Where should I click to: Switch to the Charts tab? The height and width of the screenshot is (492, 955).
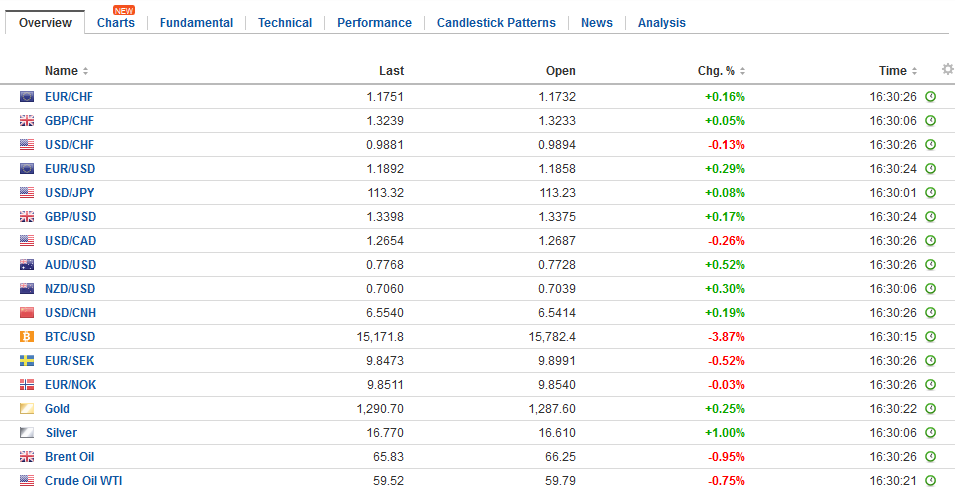115,23
